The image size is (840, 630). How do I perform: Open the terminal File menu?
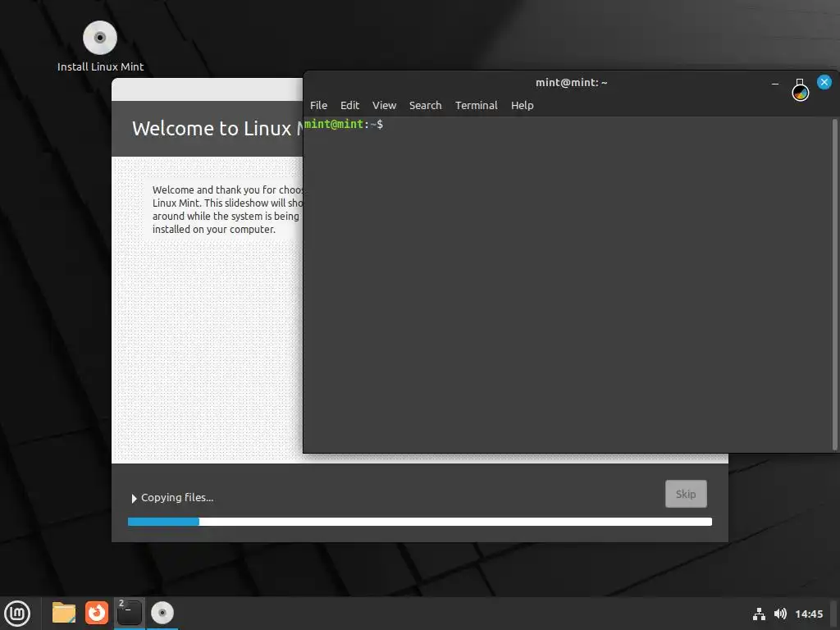319,106
